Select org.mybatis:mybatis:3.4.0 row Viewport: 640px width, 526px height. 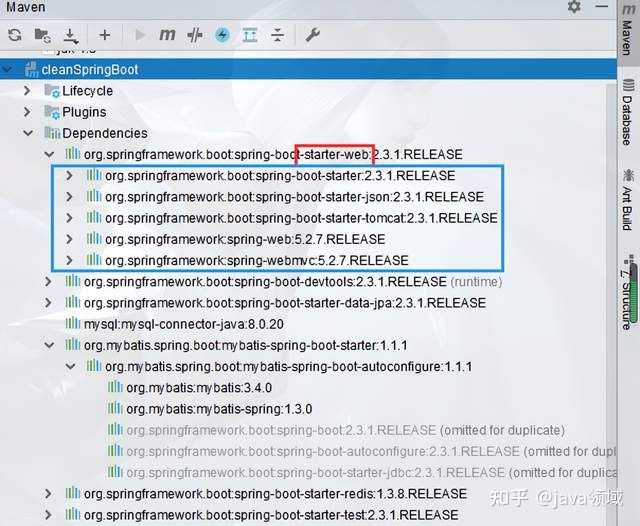pyautogui.click(x=190, y=388)
